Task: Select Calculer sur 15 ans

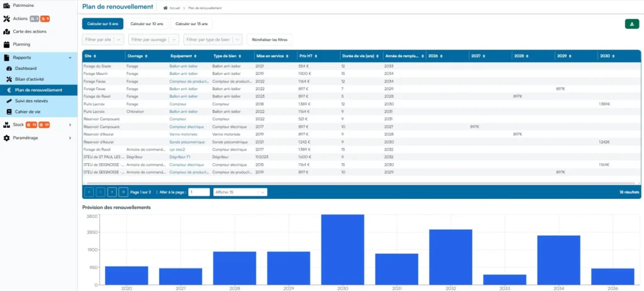Action: (191, 24)
